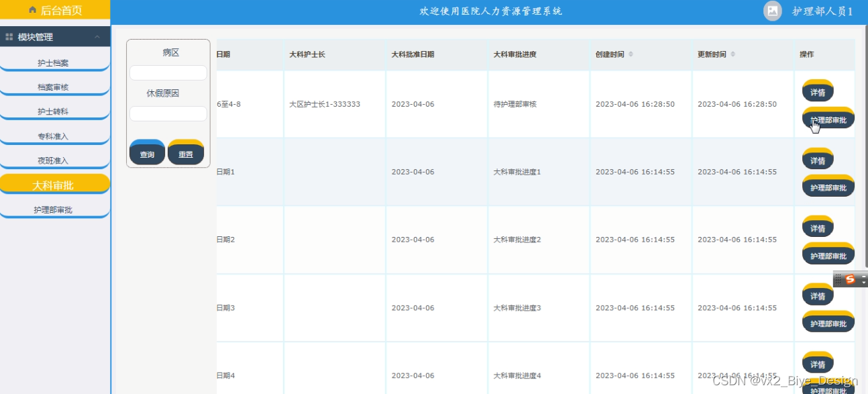Open 详情 for 大科审批进度4 row

click(x=818, y=362)
